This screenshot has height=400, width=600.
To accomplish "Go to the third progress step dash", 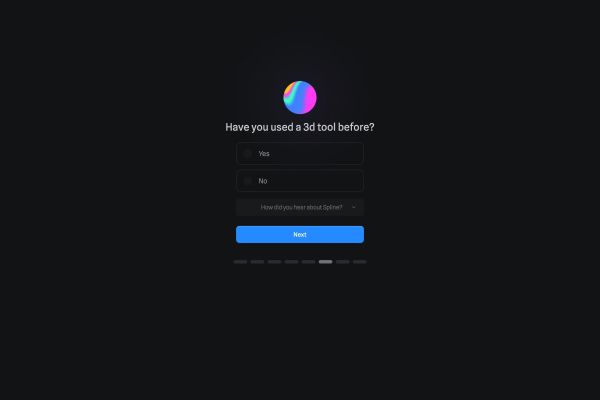I will [x=274, y=262].
